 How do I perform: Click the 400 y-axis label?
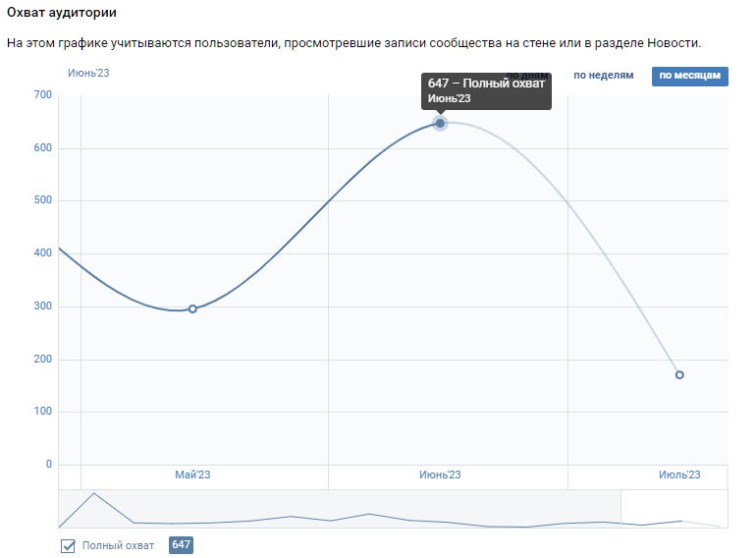(x=42, y=253)
